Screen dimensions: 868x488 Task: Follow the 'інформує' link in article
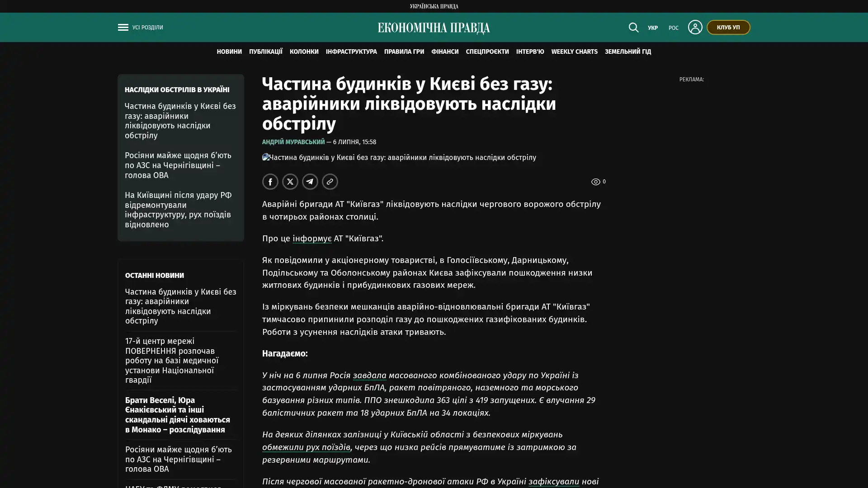point(312,238)
